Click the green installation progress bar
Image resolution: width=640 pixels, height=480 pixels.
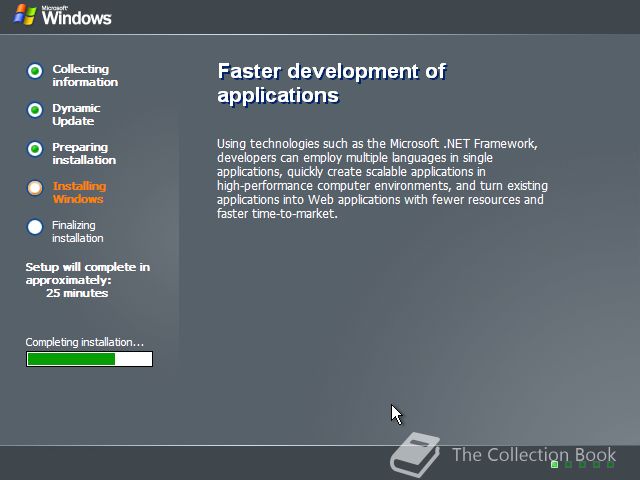point(89,359)
